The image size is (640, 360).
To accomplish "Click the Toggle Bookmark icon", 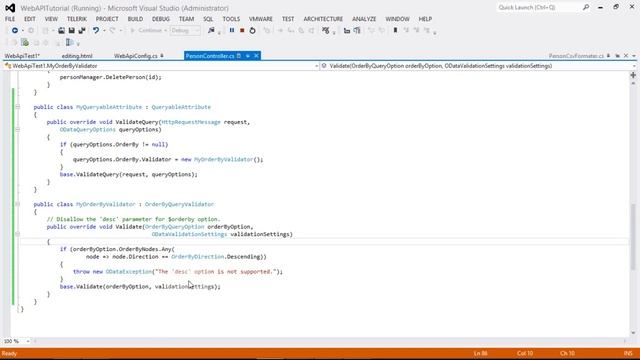I will point(395,31).
